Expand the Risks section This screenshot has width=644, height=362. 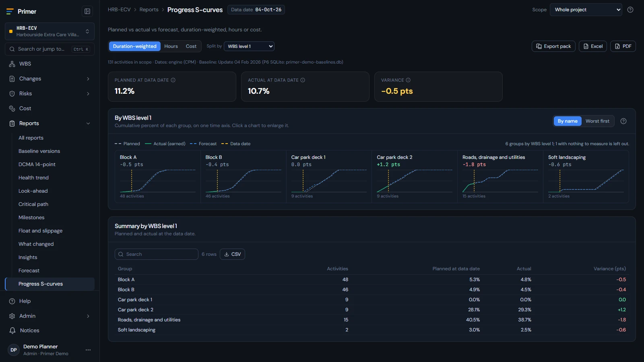(50, 94)
